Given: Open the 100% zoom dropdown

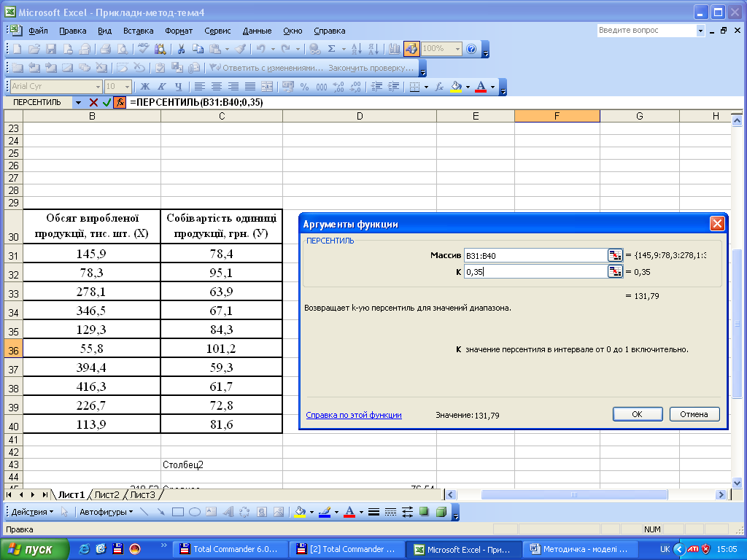Looking at the screenshot, I should click(x=458, y=49).
